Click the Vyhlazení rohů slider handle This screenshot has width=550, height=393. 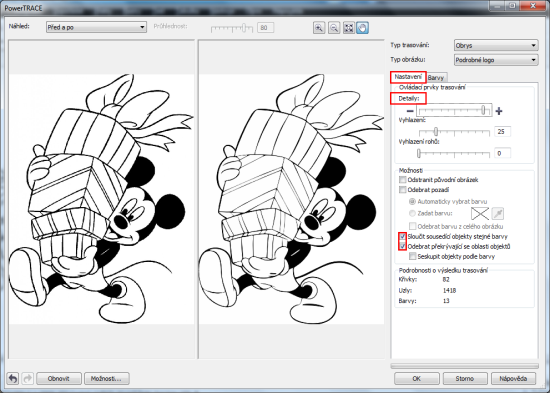418,153
